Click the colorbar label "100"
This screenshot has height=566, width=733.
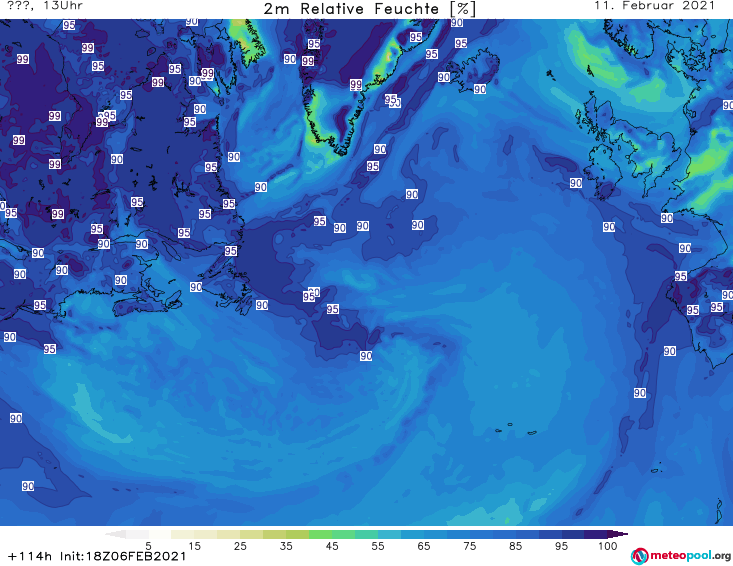coord(607,546)
